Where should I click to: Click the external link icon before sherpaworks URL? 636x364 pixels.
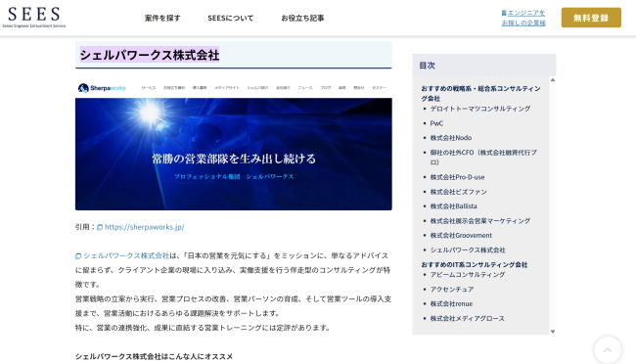point(100,227)
